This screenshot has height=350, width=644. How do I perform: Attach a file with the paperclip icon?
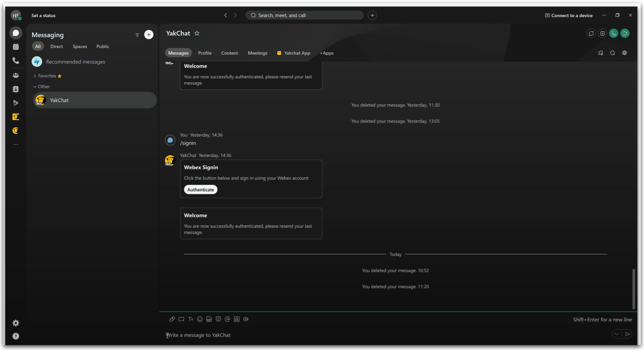pos(172,319)
